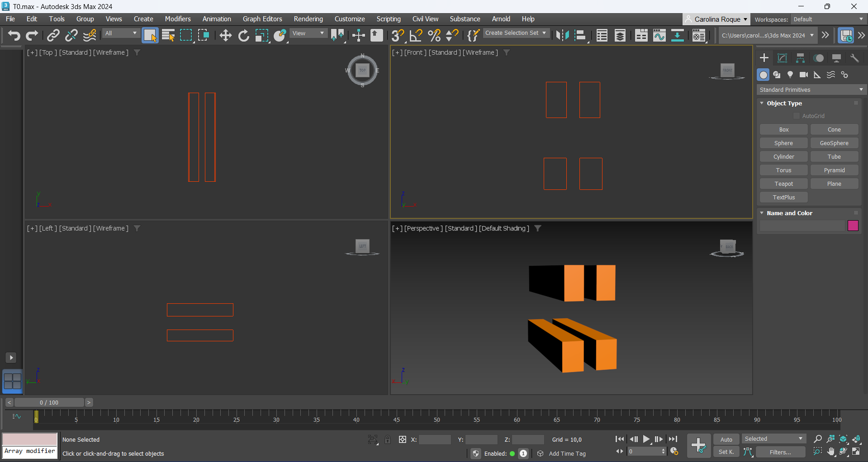Screen dimensions: 868x462
Task: Switch to Cameras category icon
Action: (x=803, y=75)
